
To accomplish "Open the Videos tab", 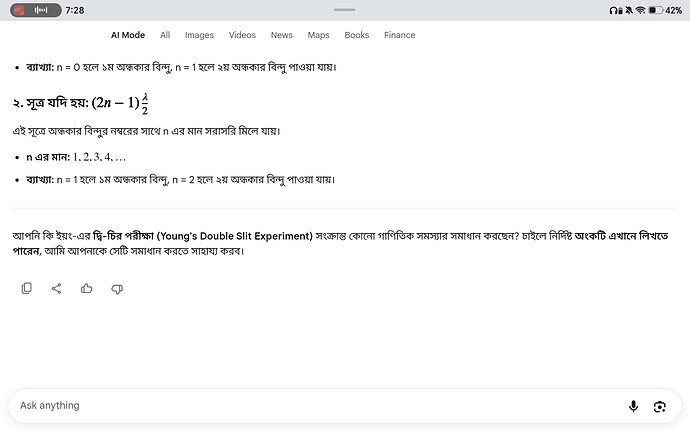I will pos(242,35).
